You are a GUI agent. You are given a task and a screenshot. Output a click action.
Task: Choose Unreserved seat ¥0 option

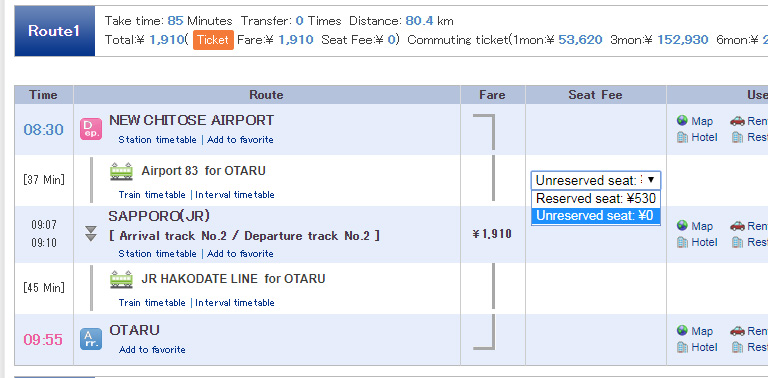tap(596, 215)
